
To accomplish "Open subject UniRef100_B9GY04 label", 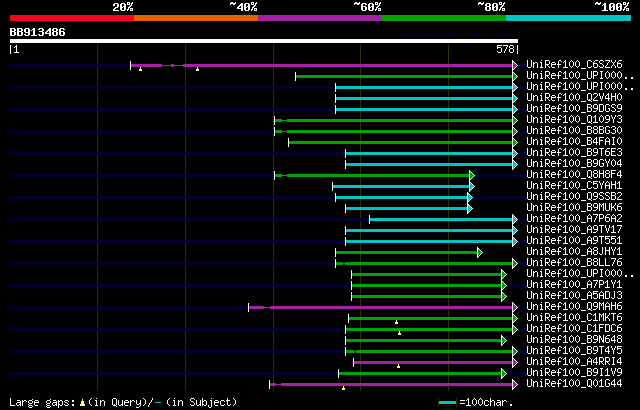I will tap(574, 164).
